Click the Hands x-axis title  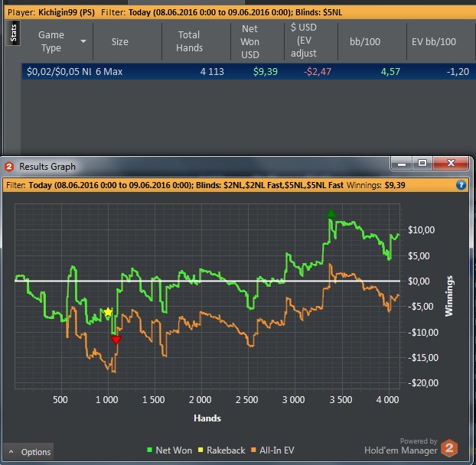(x=207, y=418)
